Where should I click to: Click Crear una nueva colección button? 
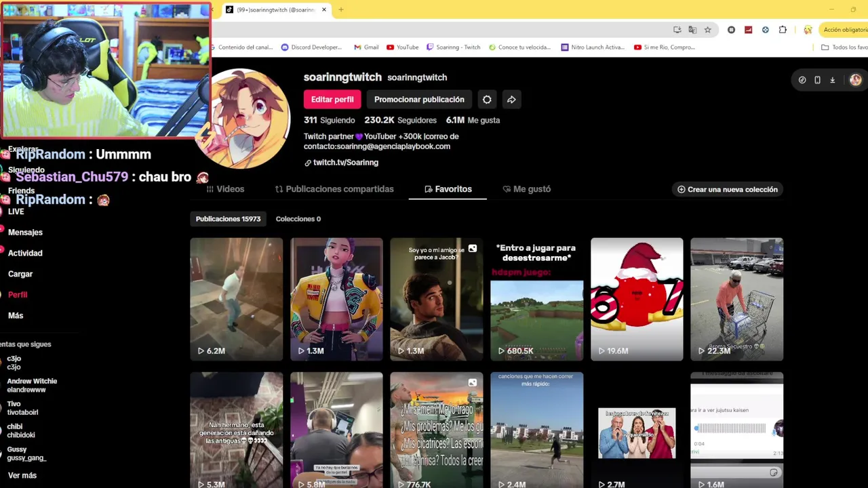[728, 189]
